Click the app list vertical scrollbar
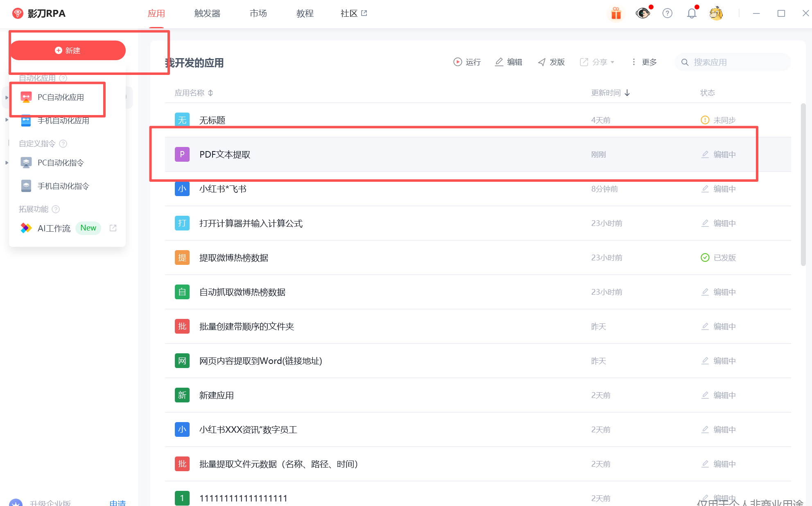The height and width of the screenshot is (506, 812). [x=803, y=184]
